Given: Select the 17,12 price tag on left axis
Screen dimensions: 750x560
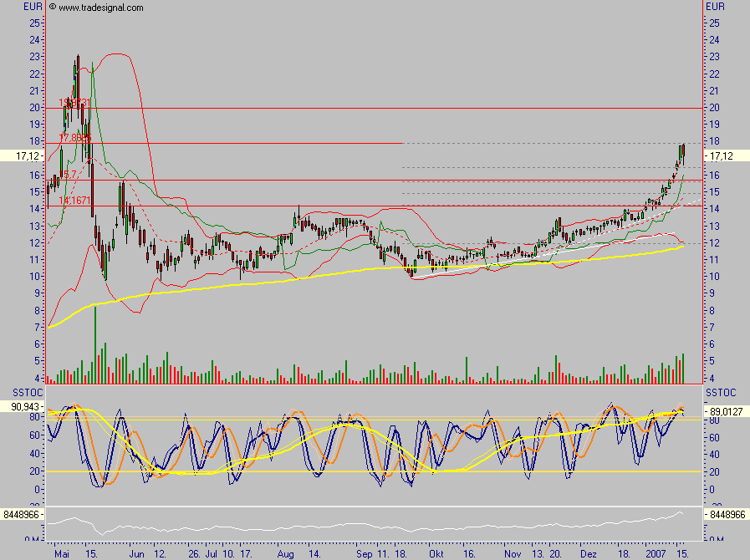Looking at the screenshot, I should (x=22, y=155).
